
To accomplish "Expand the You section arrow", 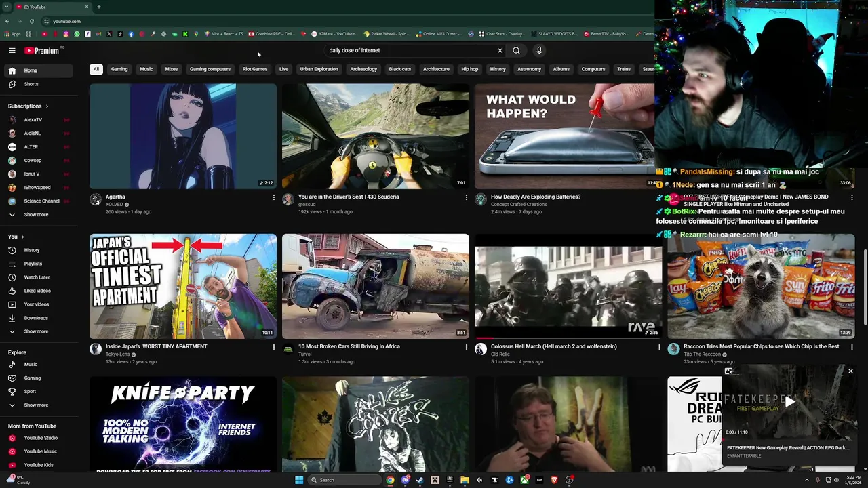I will coord(22,237).
